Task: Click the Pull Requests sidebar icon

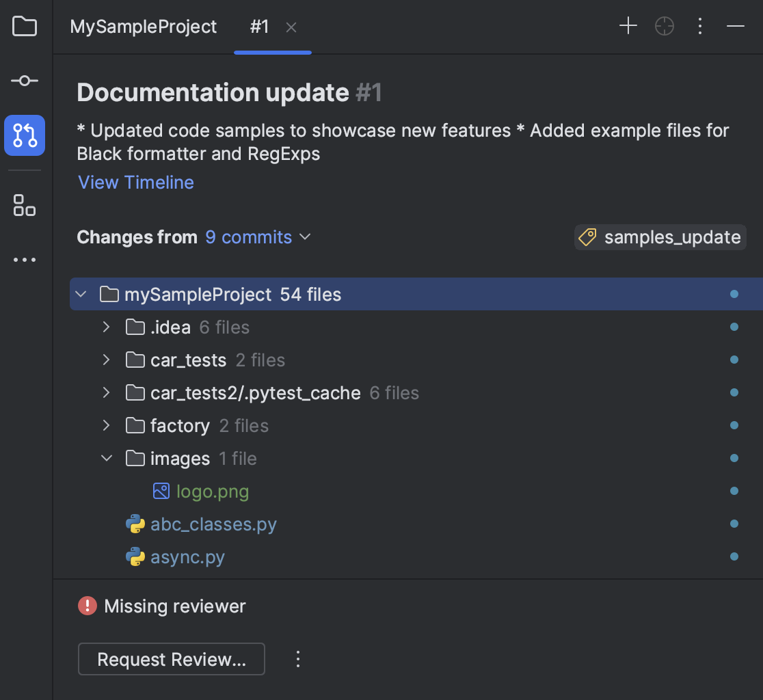Action: (x=24, y=135)
